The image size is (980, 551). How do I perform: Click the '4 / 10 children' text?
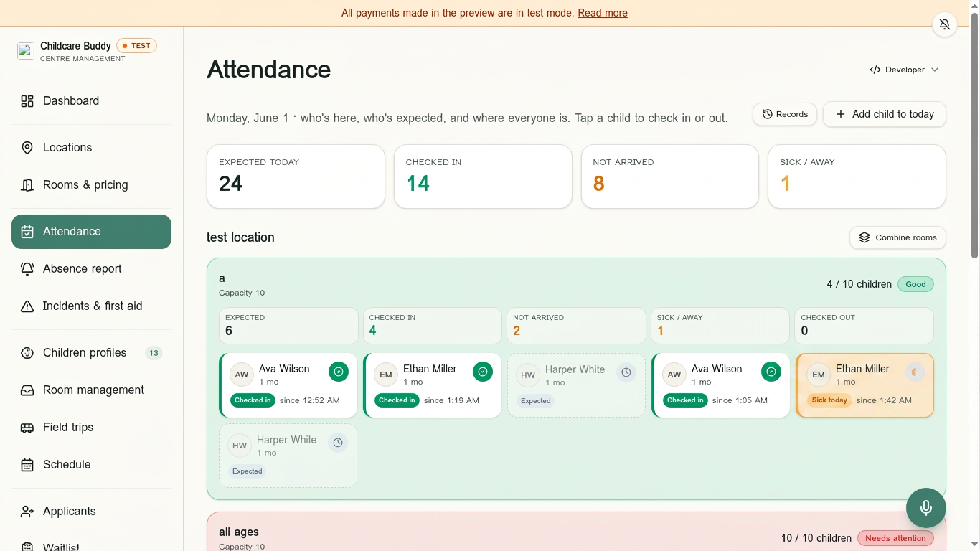859,284
